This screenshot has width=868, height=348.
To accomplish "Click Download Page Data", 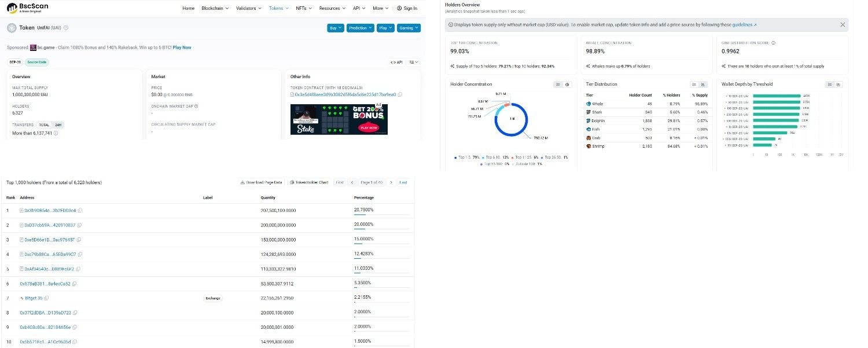I will click(x=262, y=182).
